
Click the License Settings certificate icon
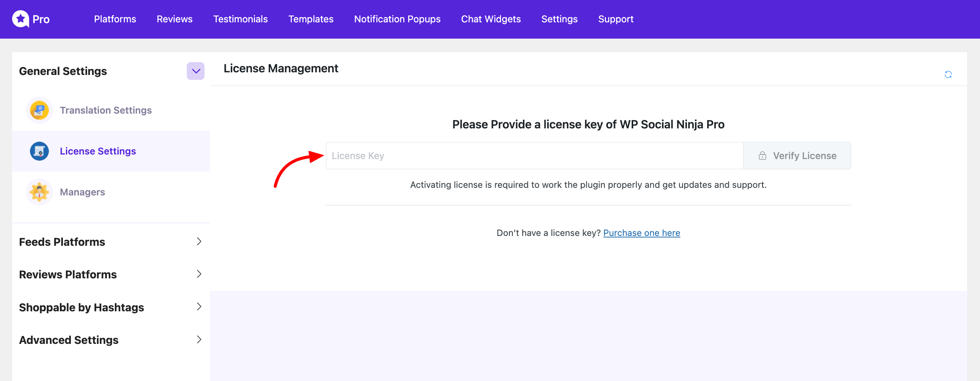click(x=39, y=151)
